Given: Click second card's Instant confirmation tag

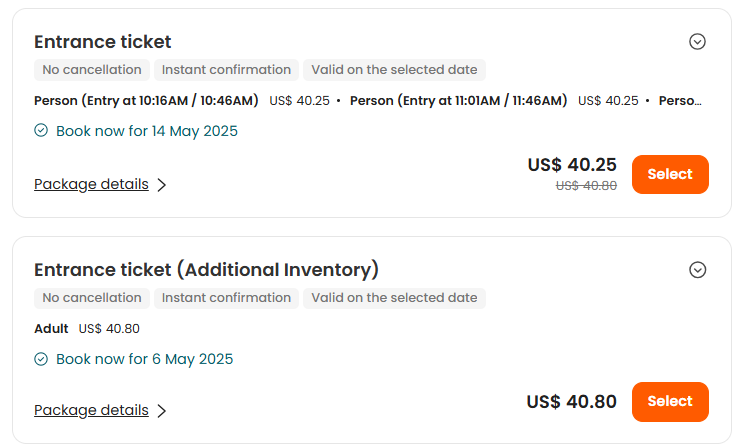Looking at the screenshot, I should pos(226,298).
